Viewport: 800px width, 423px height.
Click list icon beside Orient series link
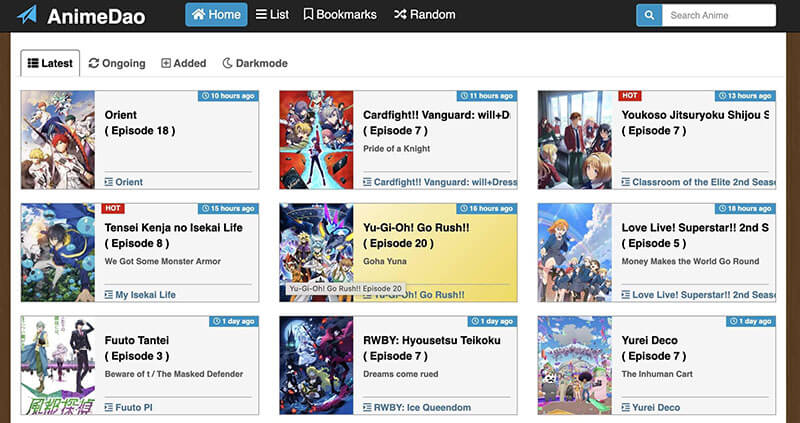coord(109,182)
